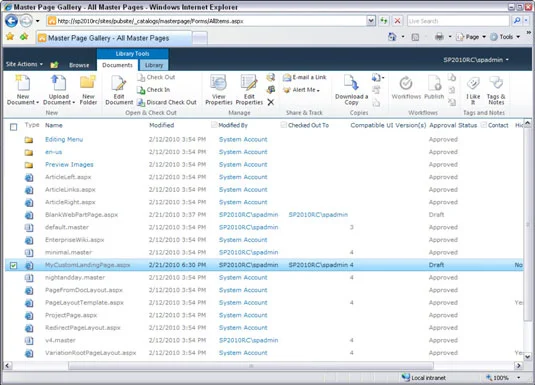535x385 pixels.
Task: Open the Live Search options dropdown arrow
Action: [x=526, y=21]
